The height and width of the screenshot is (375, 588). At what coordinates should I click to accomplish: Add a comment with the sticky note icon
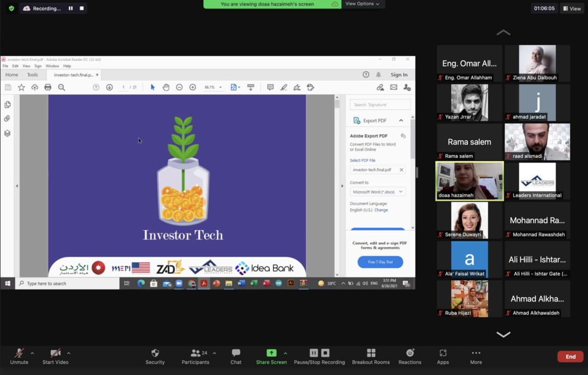click(x=270, y=88)
